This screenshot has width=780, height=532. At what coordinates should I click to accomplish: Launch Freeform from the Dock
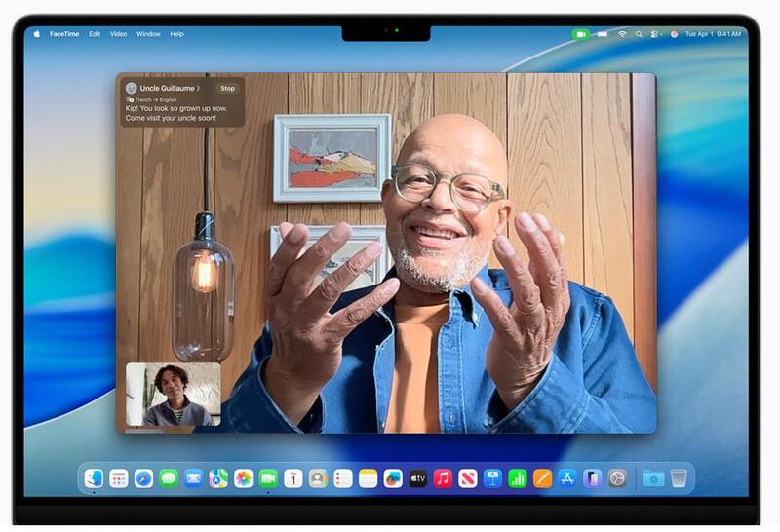(x=393, y=478)
